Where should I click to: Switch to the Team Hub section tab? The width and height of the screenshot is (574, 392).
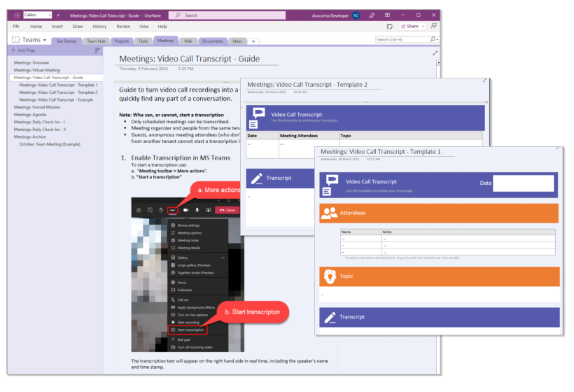96,41
